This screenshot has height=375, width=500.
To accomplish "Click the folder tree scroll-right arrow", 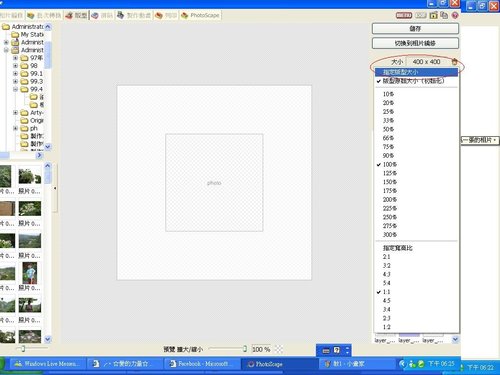I will coord(39,155).
